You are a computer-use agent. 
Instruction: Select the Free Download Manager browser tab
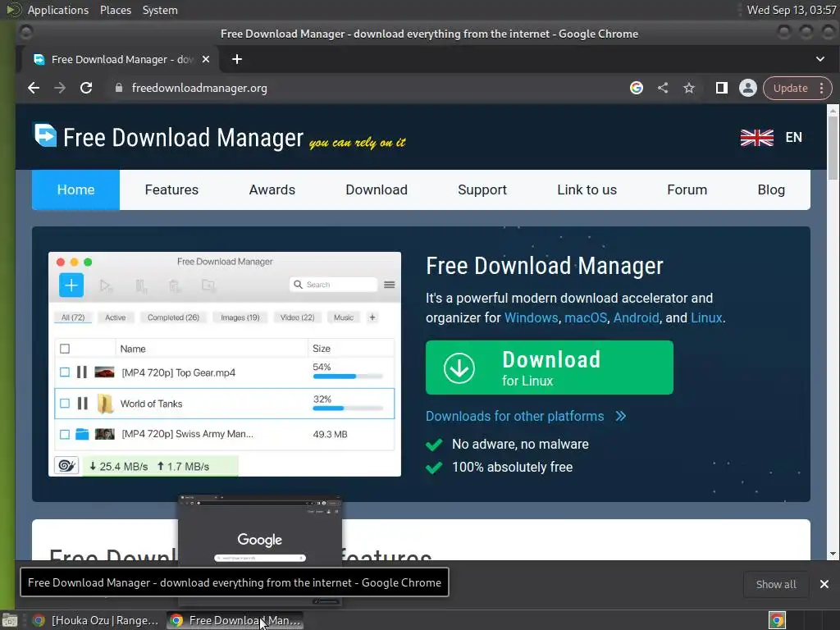coord(121,59)
